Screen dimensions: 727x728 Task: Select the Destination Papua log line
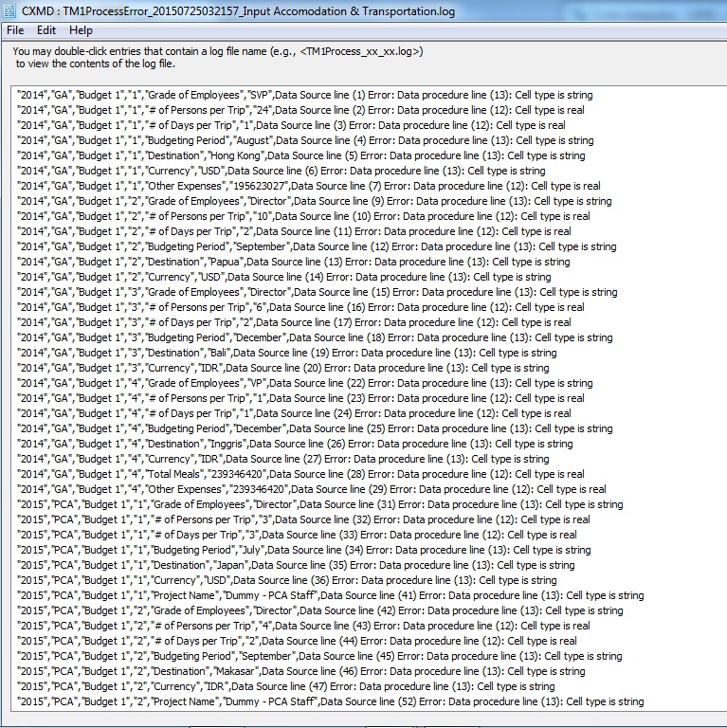point(294,262)
